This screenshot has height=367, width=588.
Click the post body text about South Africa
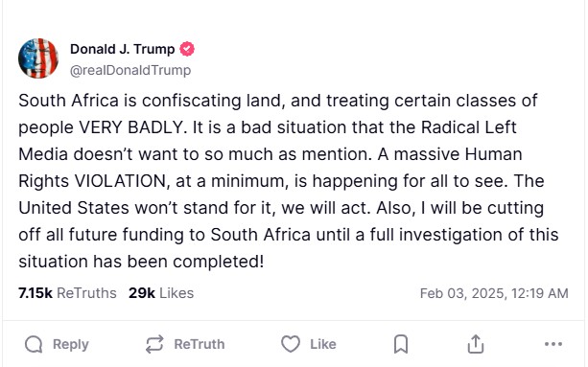(289, 181)
